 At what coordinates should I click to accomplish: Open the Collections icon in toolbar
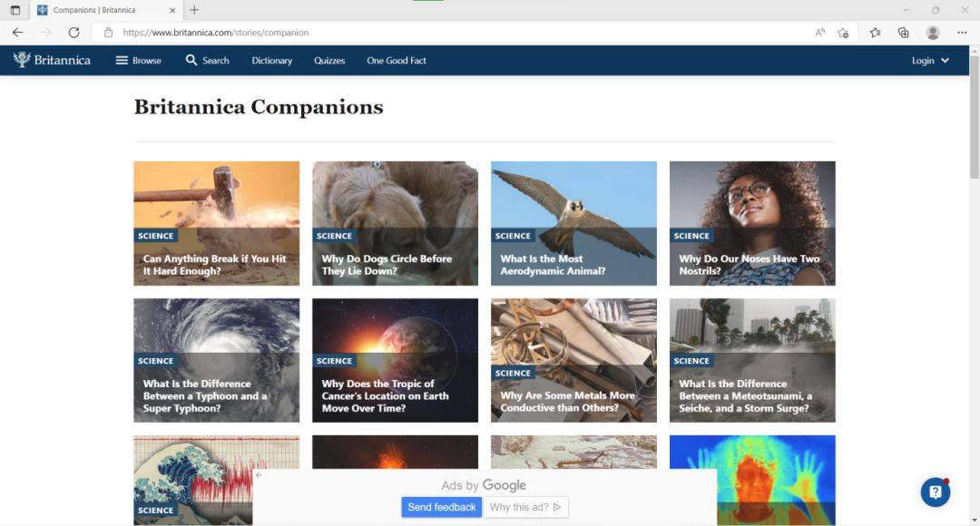point(903,33)
